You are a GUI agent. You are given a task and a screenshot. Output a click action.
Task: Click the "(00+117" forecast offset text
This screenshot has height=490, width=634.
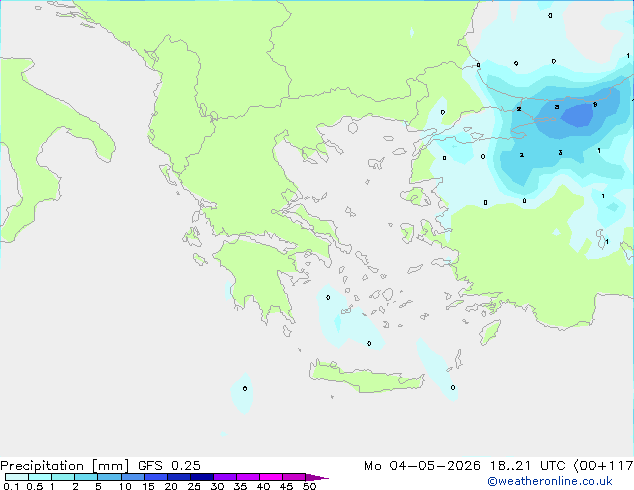(604, 466)
